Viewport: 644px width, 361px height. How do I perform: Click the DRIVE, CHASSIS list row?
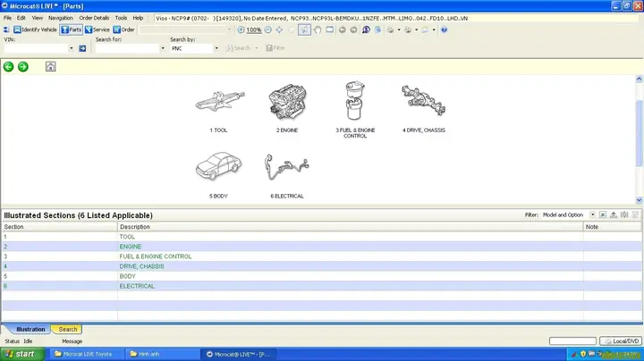(x=322, y=266)
